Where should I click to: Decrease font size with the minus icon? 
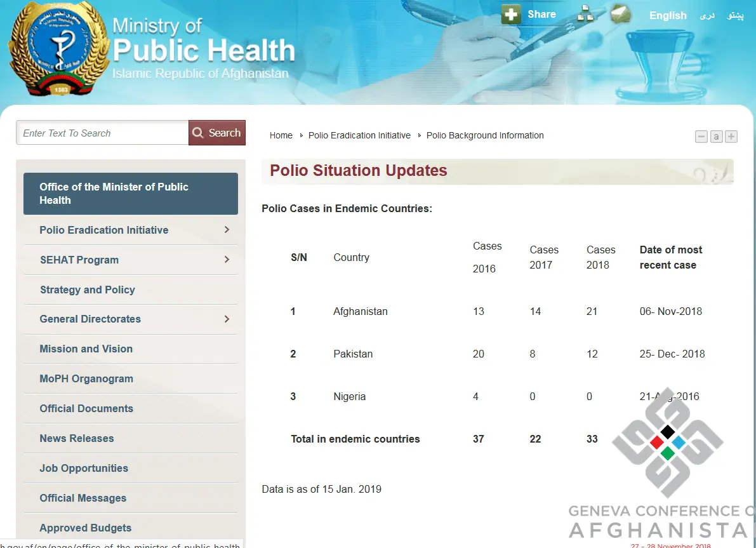point(701,136)
